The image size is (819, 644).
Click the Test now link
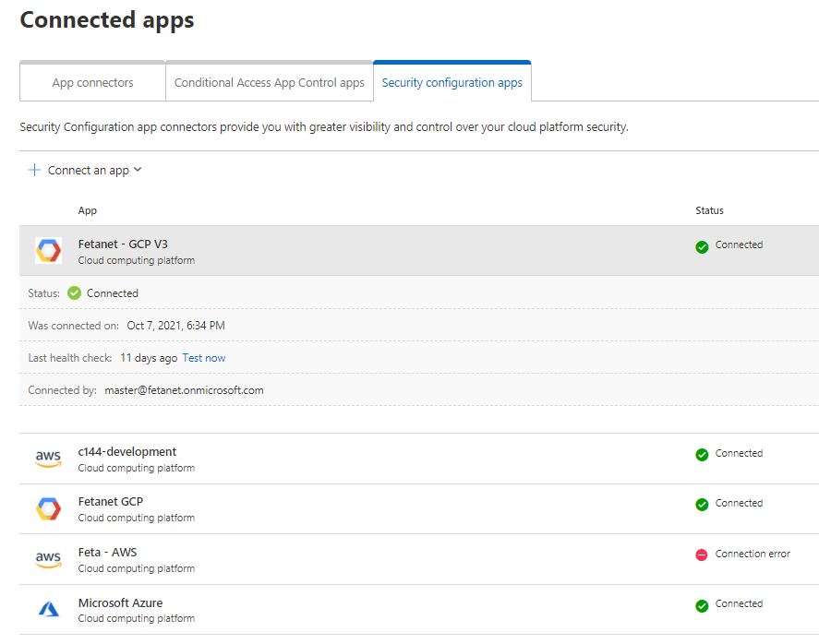(x=203, y=358)
